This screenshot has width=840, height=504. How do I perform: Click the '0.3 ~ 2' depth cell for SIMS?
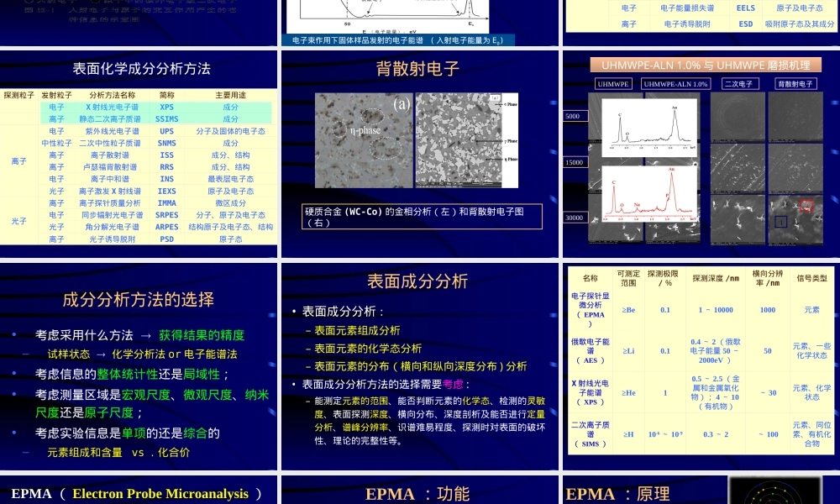coord(716,434)
